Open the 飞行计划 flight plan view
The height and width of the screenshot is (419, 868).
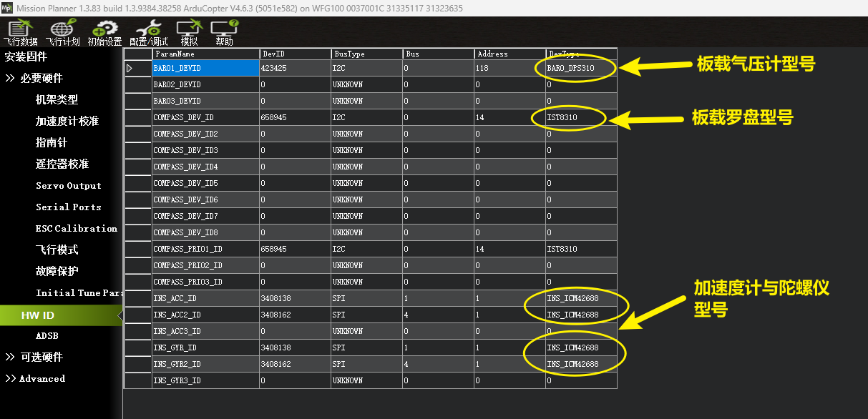[62, 33]
